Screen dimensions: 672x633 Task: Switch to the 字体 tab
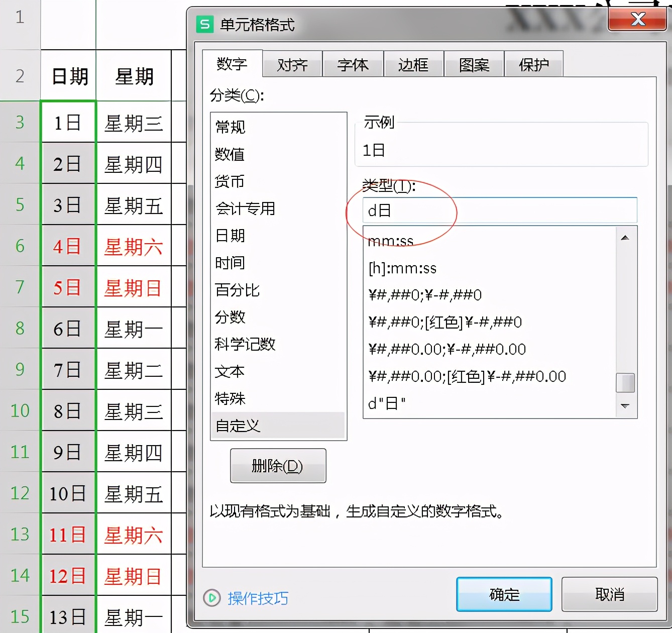353,64
